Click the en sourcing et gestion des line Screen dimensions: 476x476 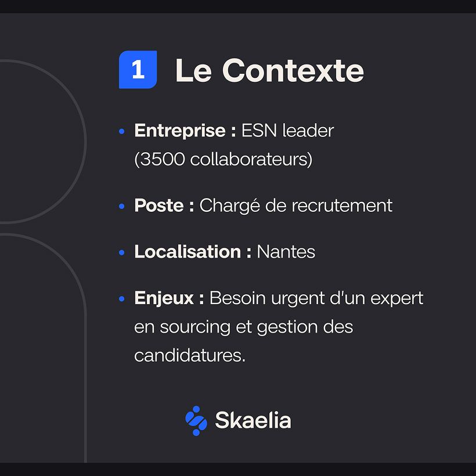243,327
